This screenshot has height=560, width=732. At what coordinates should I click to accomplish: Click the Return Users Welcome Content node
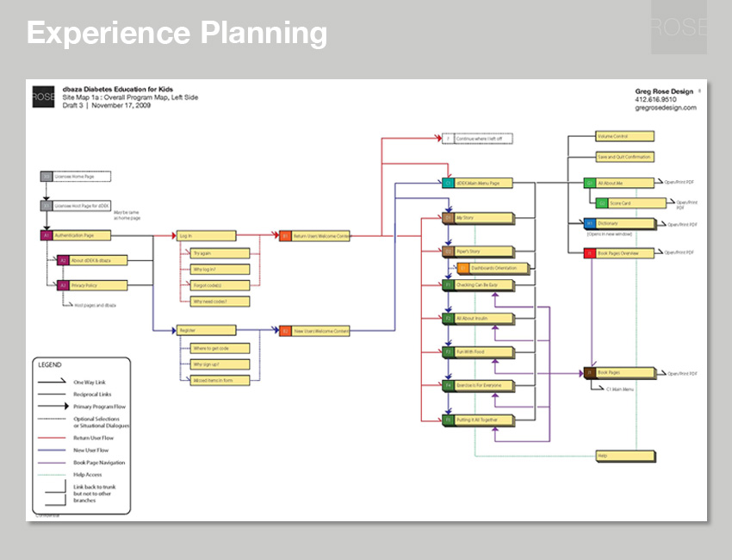(314, 236)
